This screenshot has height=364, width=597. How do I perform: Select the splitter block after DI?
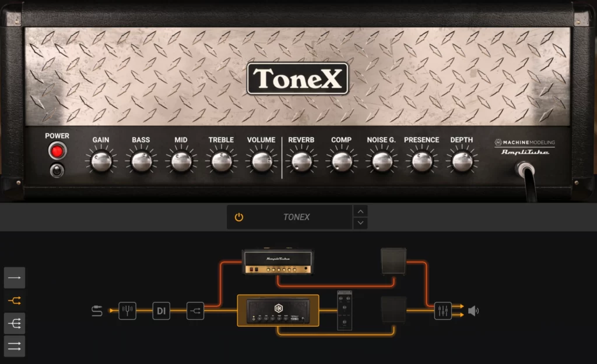[195, 311]
